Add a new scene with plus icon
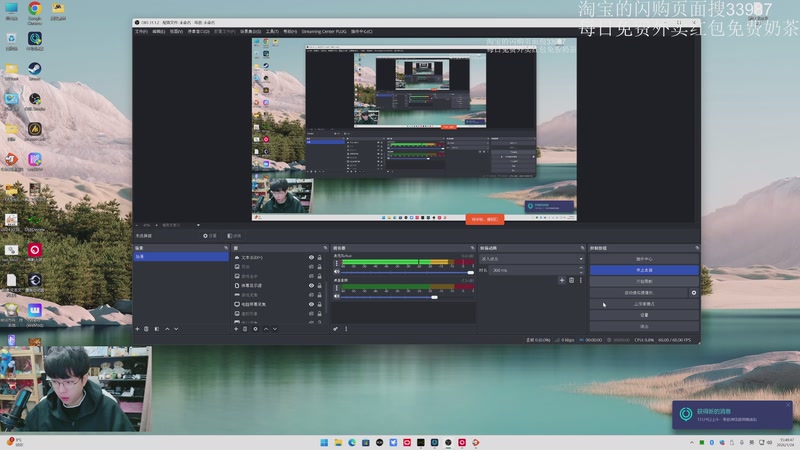This screenshot has height=450, width=800. [137, 328]
